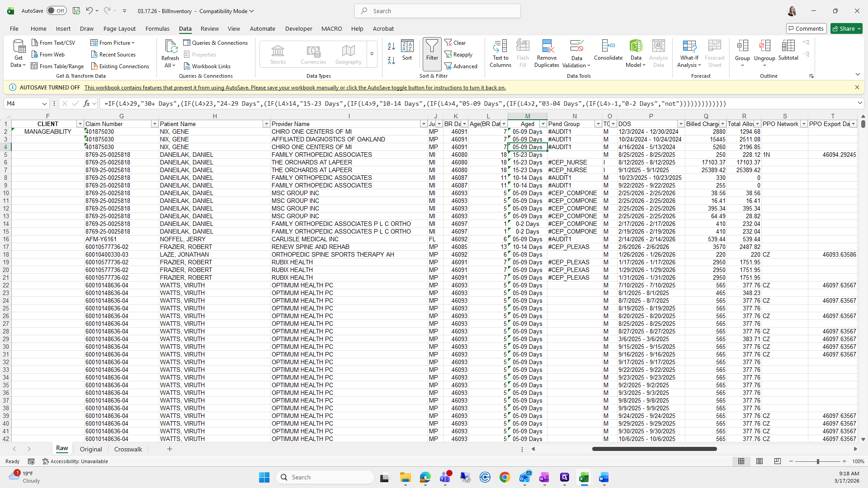Expand the Name Box dropdown
868x488 pixels.
point(44,103)
